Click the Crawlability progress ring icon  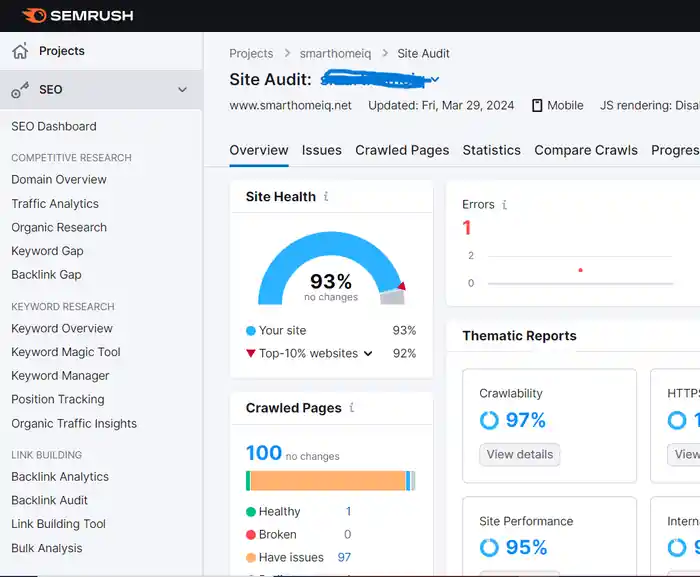pyautogui.click(x=489, y=420)
